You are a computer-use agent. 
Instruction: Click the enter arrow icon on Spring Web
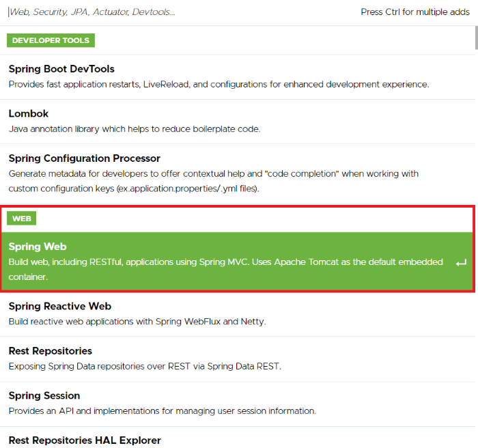[x=461, y=262]
